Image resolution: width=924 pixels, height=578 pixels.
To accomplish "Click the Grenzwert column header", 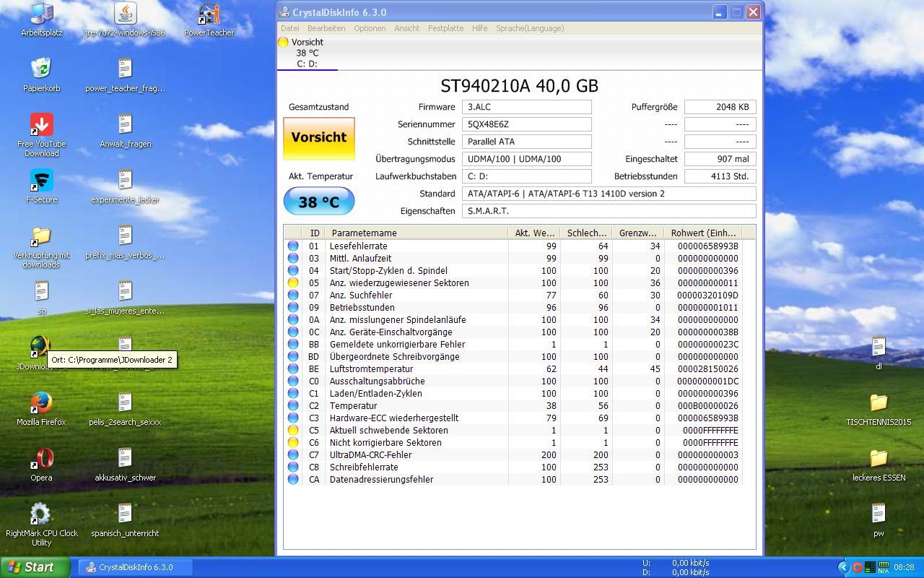I will [x=637, y=233].
